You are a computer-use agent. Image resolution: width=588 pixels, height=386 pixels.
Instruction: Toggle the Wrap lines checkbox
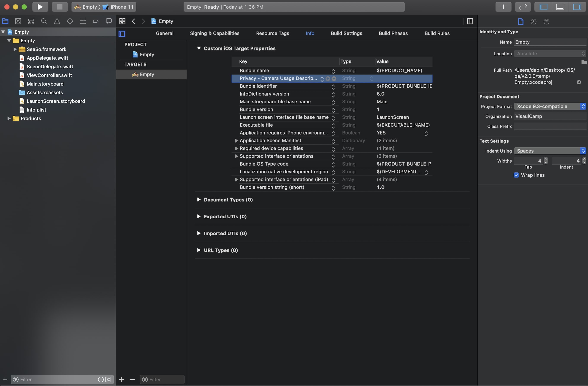516,175
